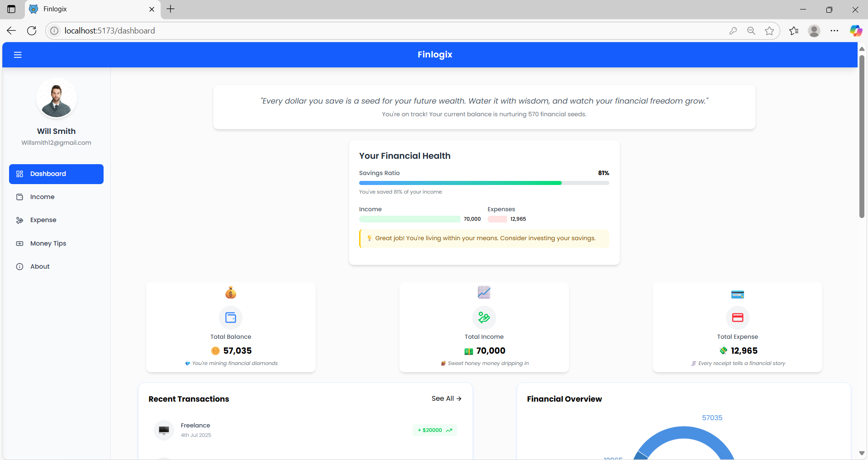The width and height of the screenshot is (868, 460).
Task: Open browser settings and more menu
Action: click(835, 31)
